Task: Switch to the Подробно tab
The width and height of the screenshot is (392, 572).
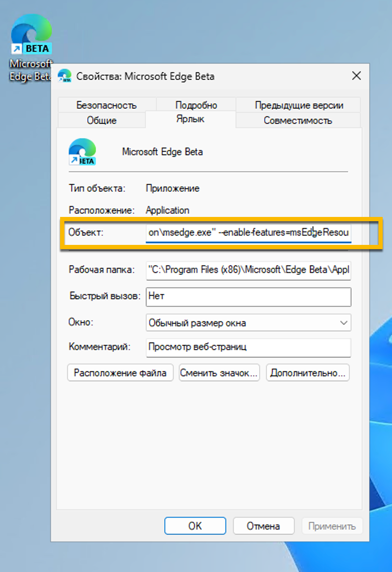Action: pyautogui.click(x=196, y=105)
